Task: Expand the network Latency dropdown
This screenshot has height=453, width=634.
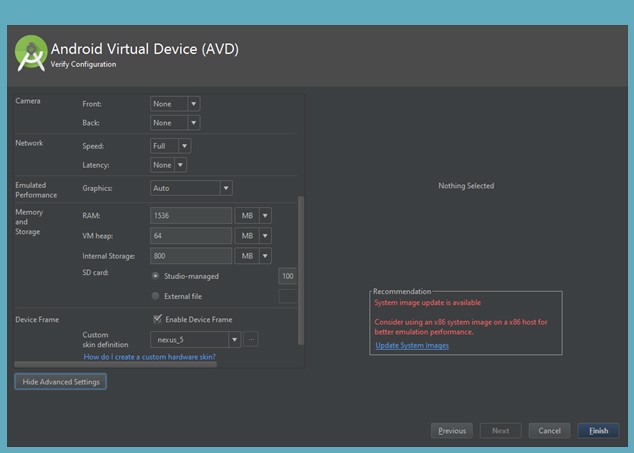Action: (168, 165)
